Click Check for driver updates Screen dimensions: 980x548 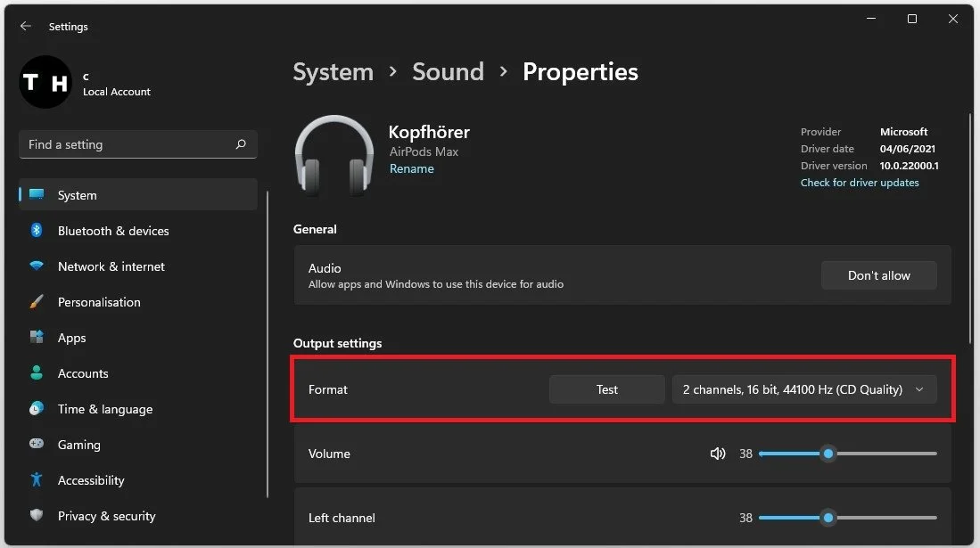(x=859, y=182)
